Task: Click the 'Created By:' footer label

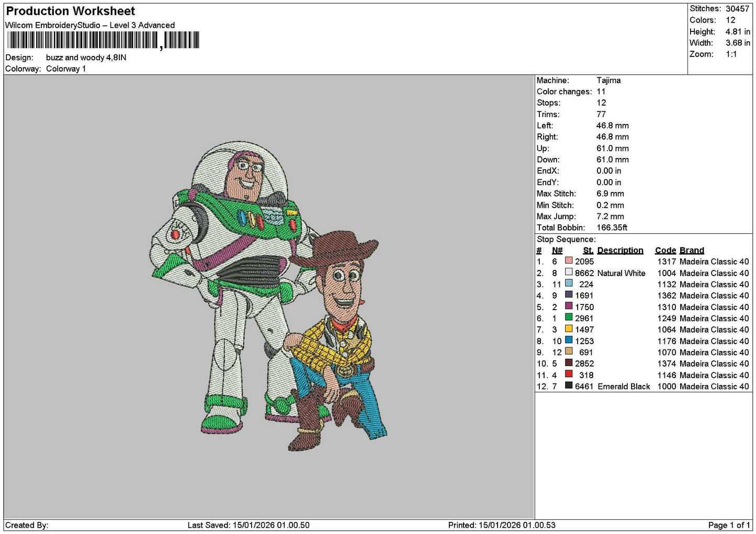Action: 27,525
